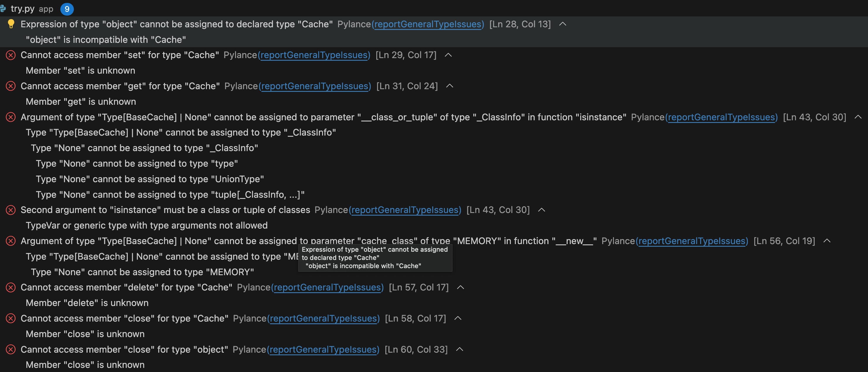The height and width of the screenshot is (372, 868).
Task: Click the [Ln 43, Col 30] location text
Action: (815, 117)
